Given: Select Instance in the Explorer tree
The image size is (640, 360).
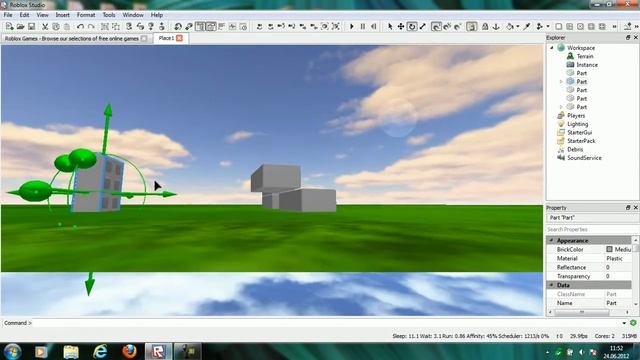Looking at the screenshot, I should coord(587,65).
